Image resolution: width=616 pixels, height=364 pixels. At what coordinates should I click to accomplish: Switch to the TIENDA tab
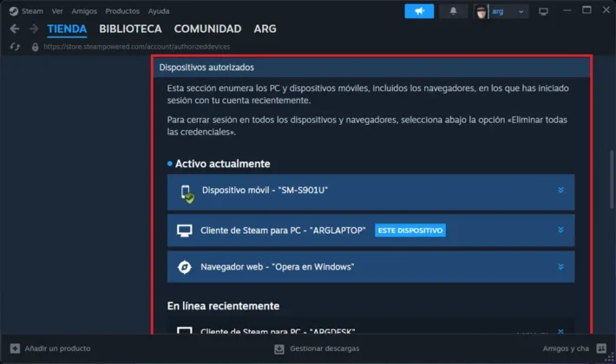(67, 29)
